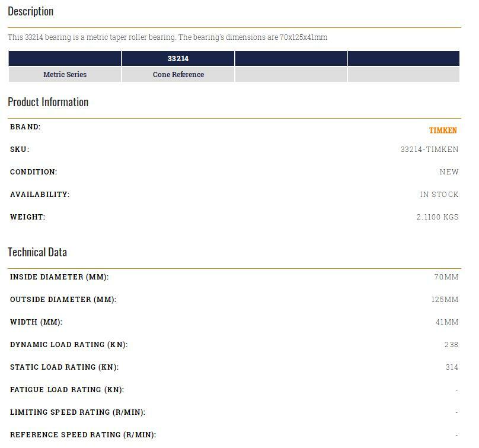The width and height of the screenshot is (479, 448).
Task: Select the Cone Reference table cell
Action: coord(178,75)
